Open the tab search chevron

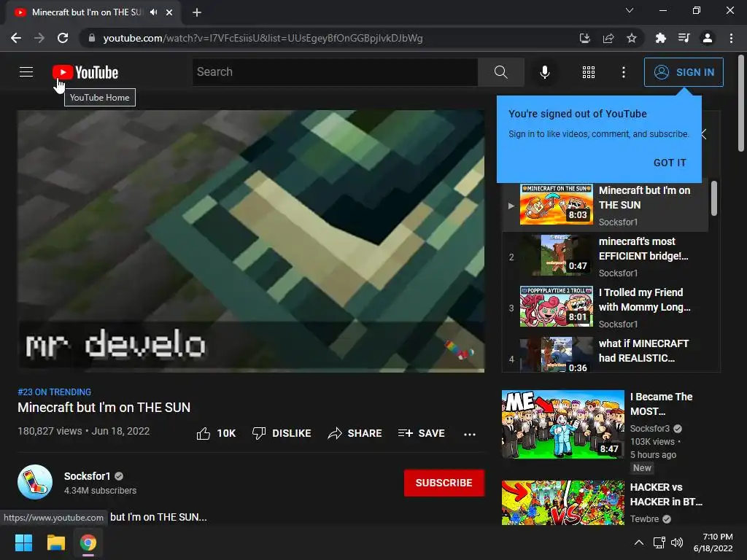(630, 10)
